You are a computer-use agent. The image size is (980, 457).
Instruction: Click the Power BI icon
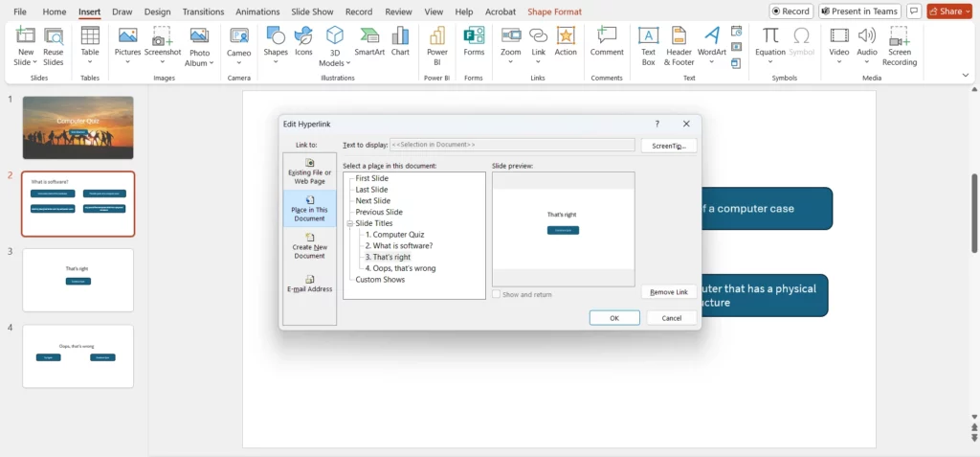[x=436, y=41]
